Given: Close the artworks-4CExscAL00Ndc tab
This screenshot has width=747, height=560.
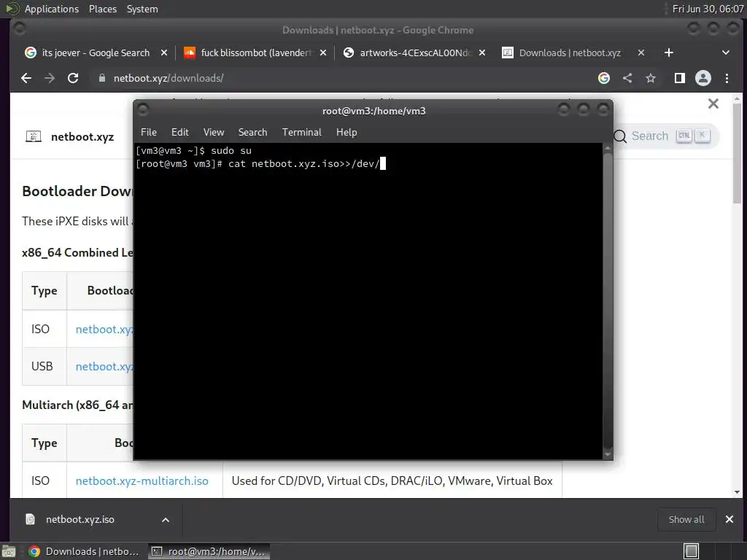Looking at the screenshot, I should pos(482,52).
